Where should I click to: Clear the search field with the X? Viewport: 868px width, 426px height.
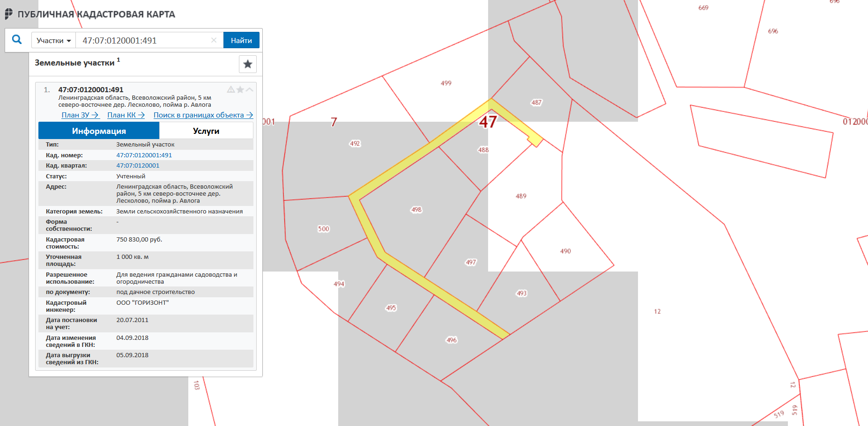[214, 40]
